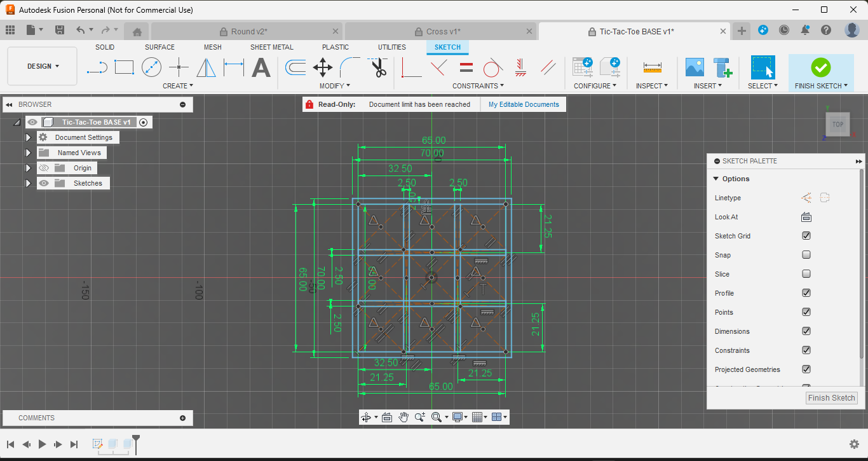Click Look At icon in Sketch Palette

(806, 217)
